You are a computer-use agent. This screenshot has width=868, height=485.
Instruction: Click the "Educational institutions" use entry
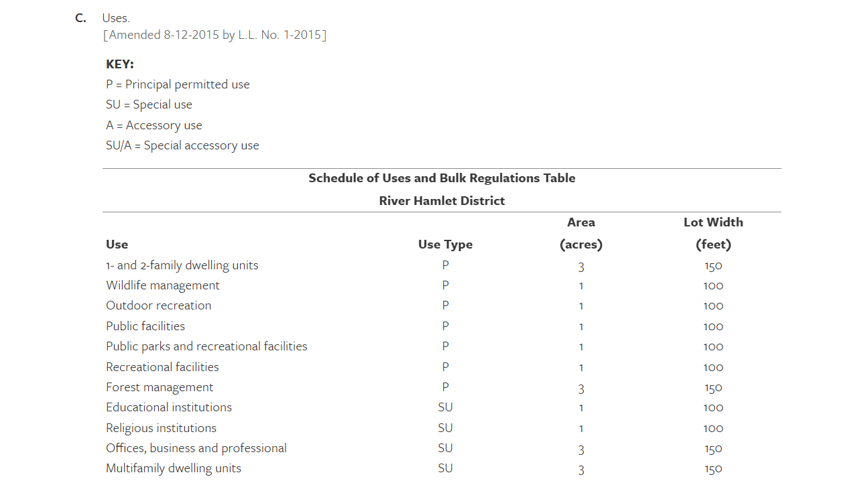point(169,407)
